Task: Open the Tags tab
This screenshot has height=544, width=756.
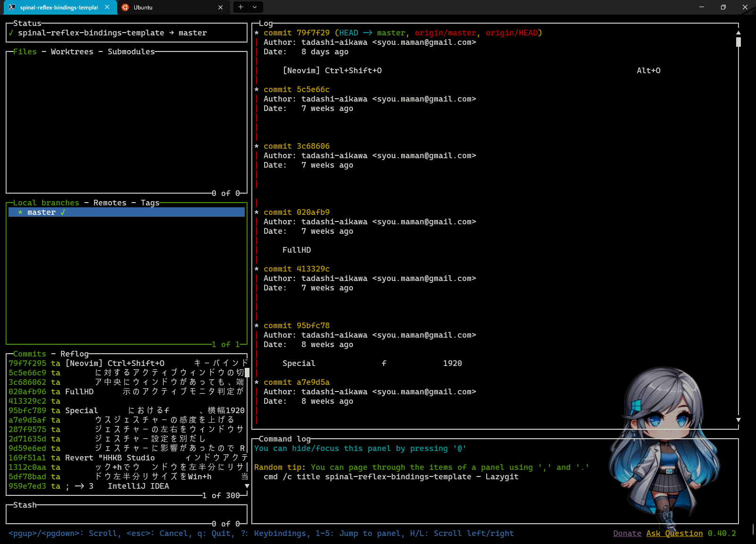Action: click(x=150, y=203)
